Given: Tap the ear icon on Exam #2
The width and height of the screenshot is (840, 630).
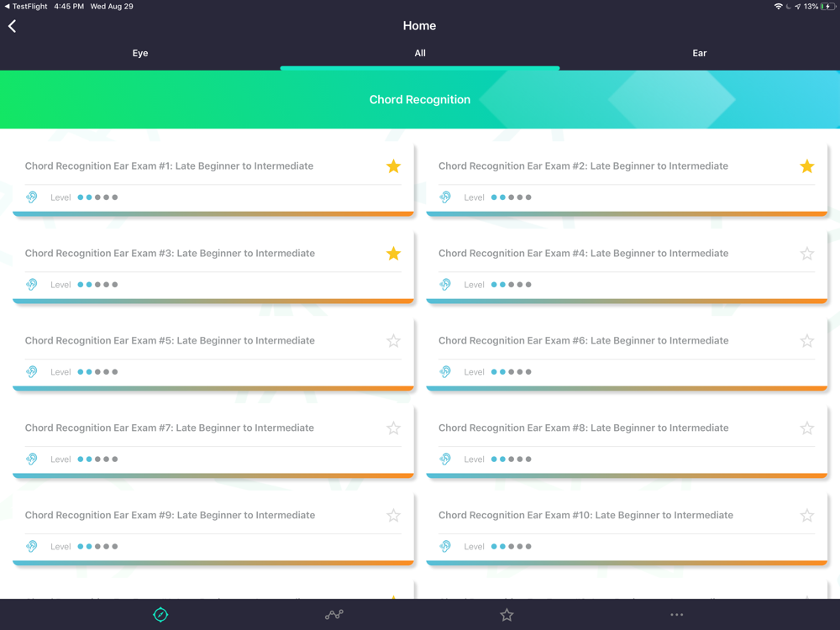Looking at the screenshot, I should pyautogui.click(x=445, y=197).
